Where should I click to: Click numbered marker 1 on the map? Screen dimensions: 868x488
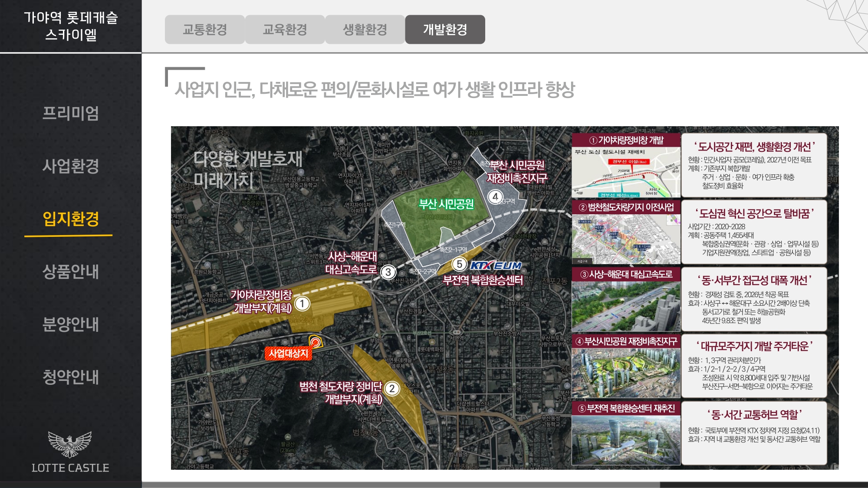302,304
